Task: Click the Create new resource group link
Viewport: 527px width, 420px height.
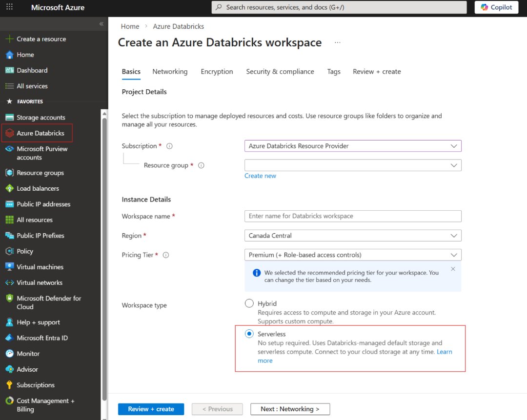Action: click(260, 176)
